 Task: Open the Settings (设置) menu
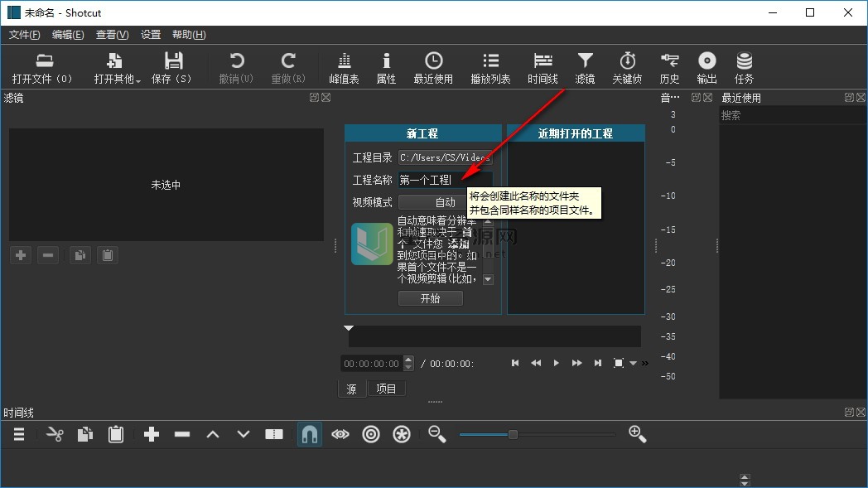tap(151, 34)
